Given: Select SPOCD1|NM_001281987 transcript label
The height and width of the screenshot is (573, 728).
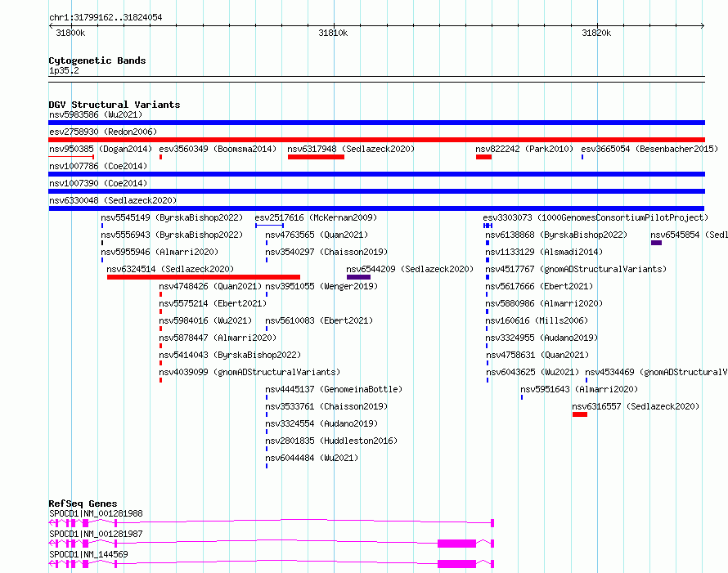Looking at the screenshot, I should 96,534.
